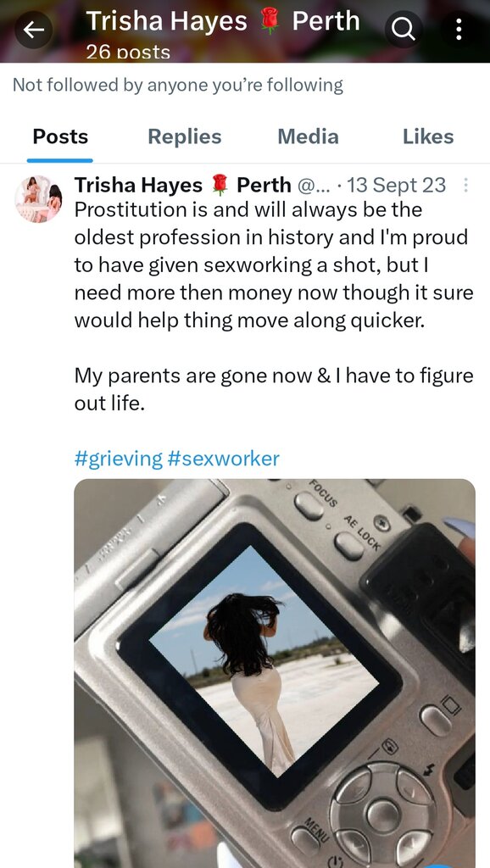Click the Trisha Hayes name in the tweet
490x868 pixels.
click(138, 185)
